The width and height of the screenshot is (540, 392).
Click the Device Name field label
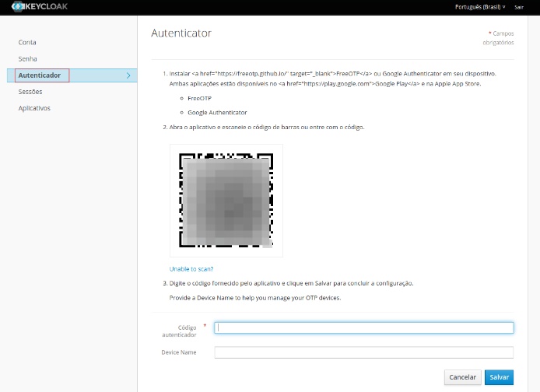[x=179, y=352]
